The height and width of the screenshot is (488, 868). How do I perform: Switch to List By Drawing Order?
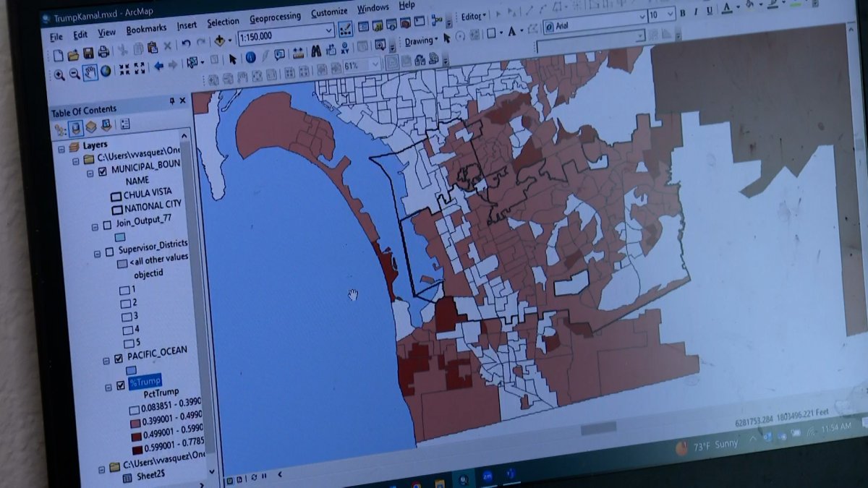click(60, 130)
